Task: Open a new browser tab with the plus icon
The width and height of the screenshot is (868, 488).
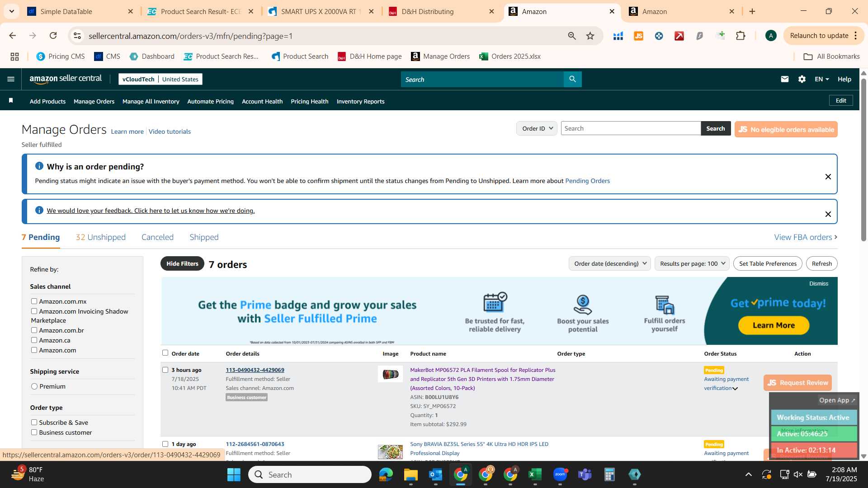Action: click(x=752, y=11)
